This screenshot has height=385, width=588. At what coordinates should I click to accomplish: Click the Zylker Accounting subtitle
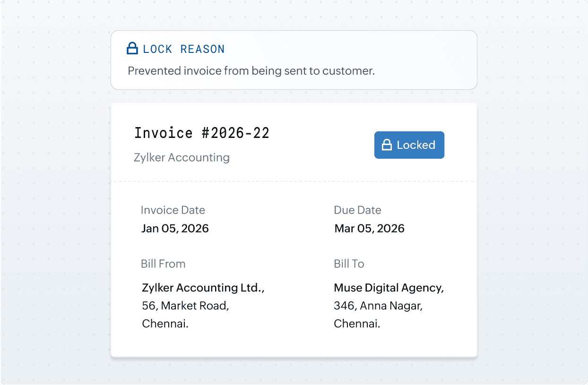(x=182, y=157)
